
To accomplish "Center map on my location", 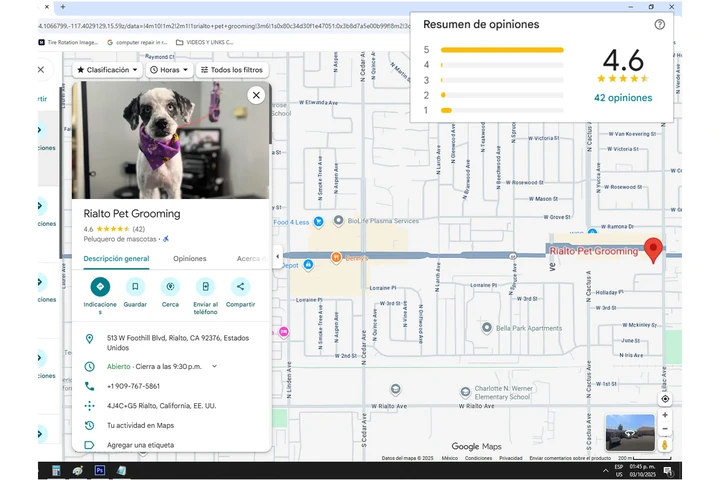I will coord(665,399).
